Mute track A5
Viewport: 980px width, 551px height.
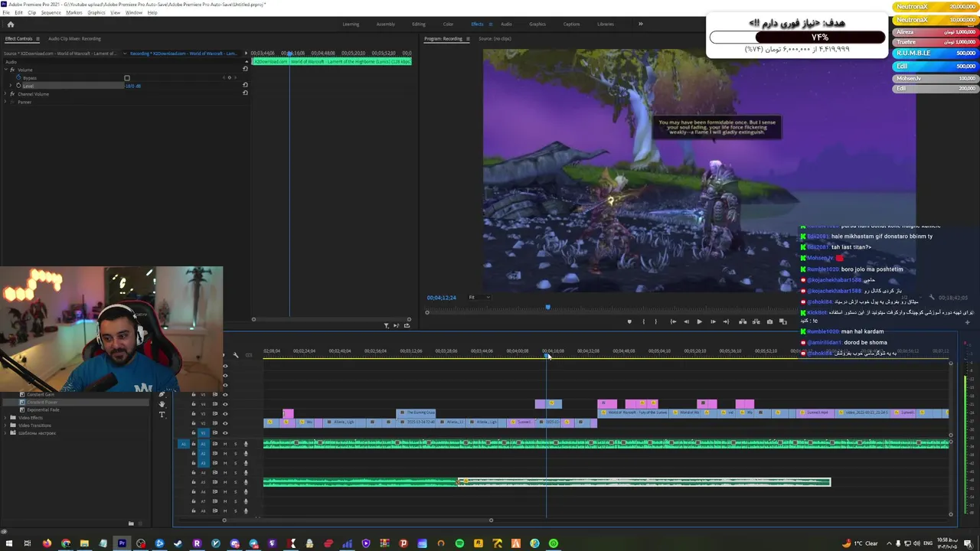pyautogui.click(x=225, y=482)
